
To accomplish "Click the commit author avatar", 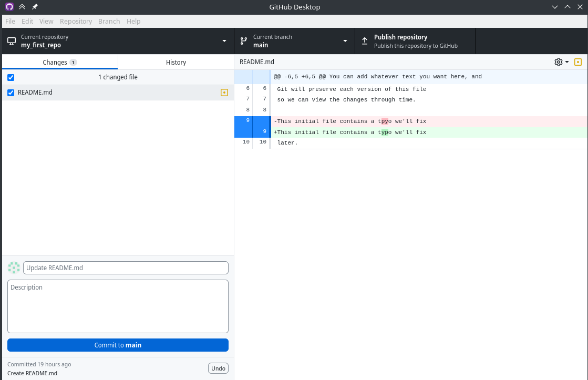I will pyautogui.click(x=14, y=268).
